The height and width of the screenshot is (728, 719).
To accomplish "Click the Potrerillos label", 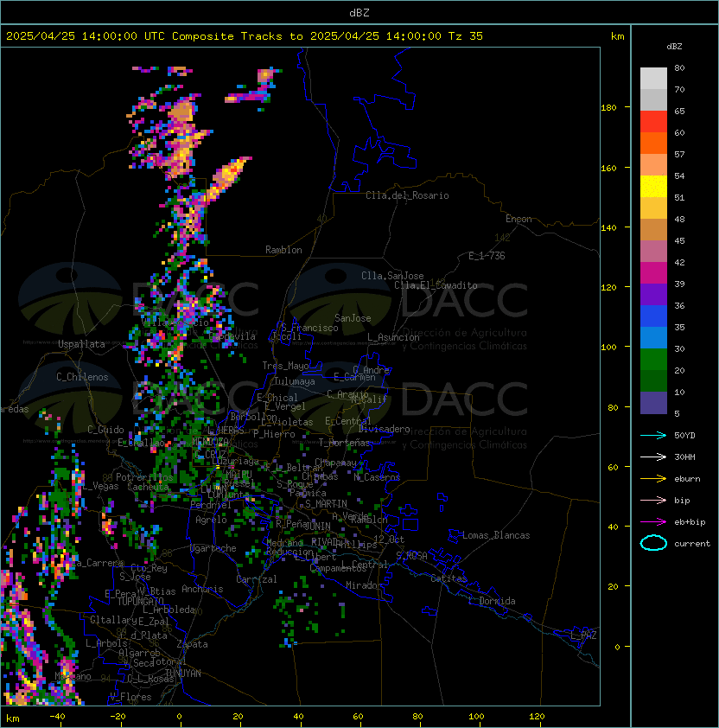I will click(144, 477).
